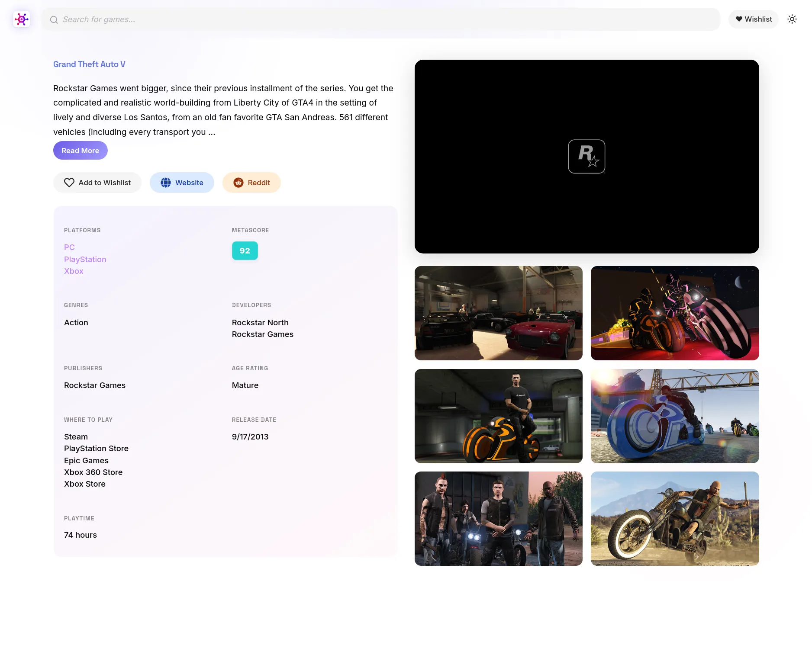Click the Xbox Store entry
The image size is (812, 648).
click(x=85, y=484)
